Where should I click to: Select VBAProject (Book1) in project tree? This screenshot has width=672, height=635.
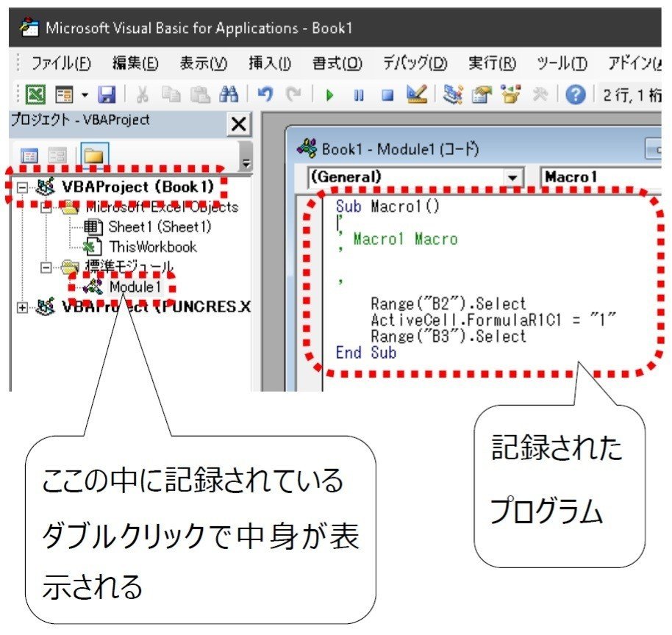coord(137,187)
